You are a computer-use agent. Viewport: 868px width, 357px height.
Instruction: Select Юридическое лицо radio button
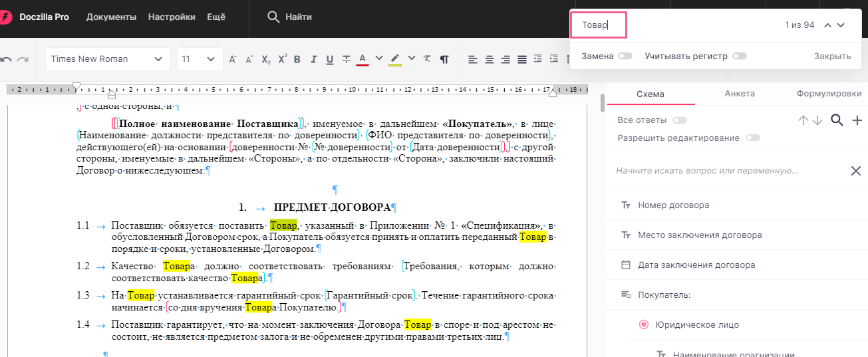click(643, 325)
